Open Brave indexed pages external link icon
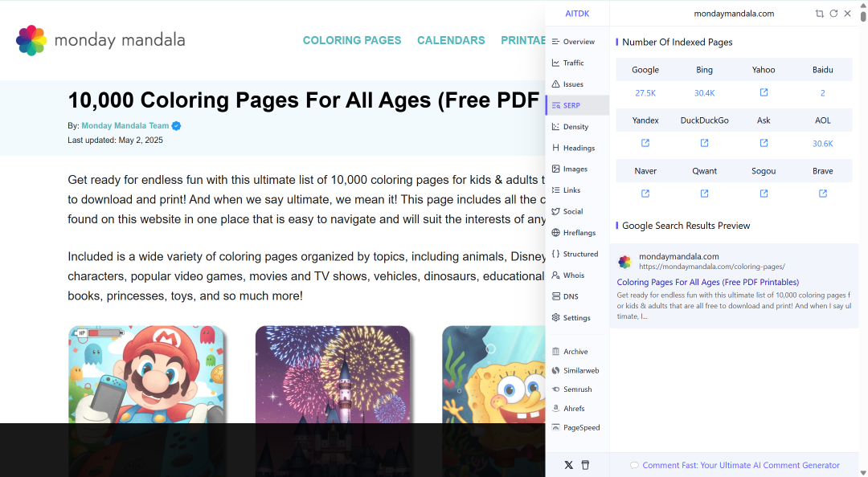 pyautogui.click(x=823, y=193)
